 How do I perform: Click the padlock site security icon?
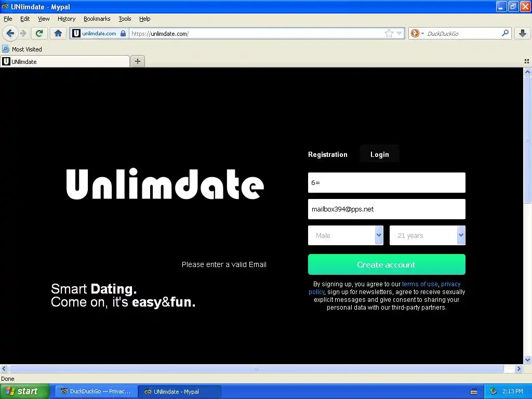(123, 33)
